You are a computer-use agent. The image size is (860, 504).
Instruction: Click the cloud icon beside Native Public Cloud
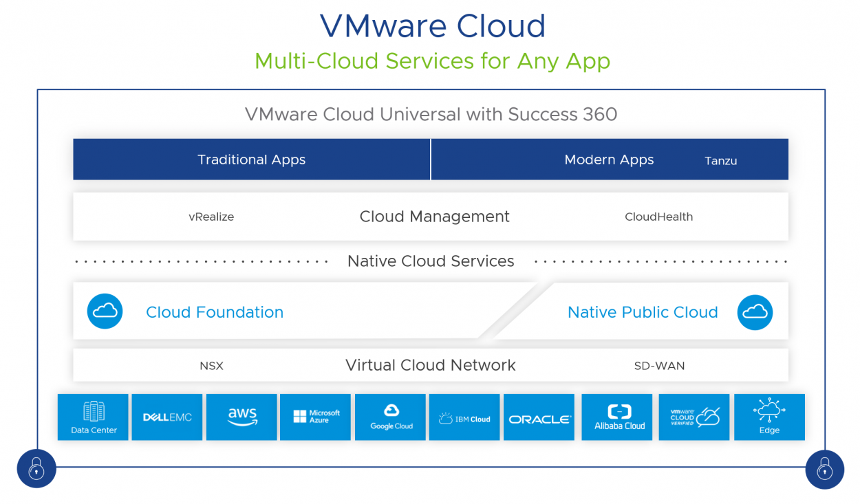pos(755,312)
